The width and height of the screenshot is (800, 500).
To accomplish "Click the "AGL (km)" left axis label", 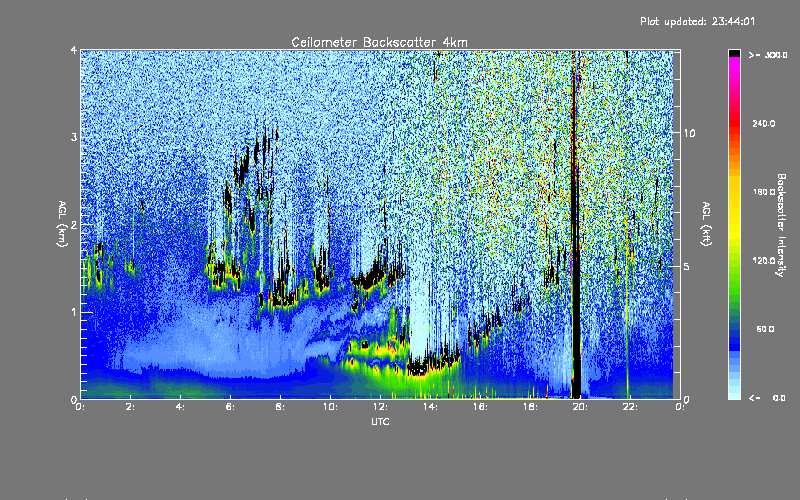I will pyautogui.click(x=62, y=224).
